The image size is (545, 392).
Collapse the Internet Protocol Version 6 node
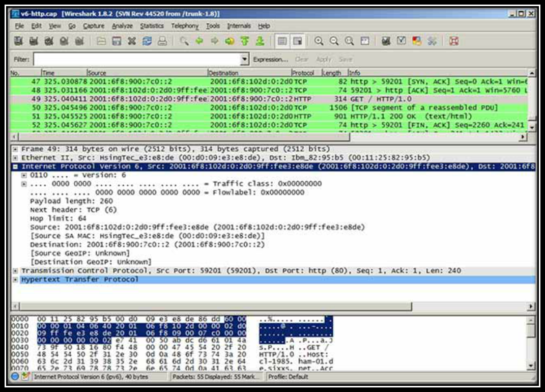(16, 166)
